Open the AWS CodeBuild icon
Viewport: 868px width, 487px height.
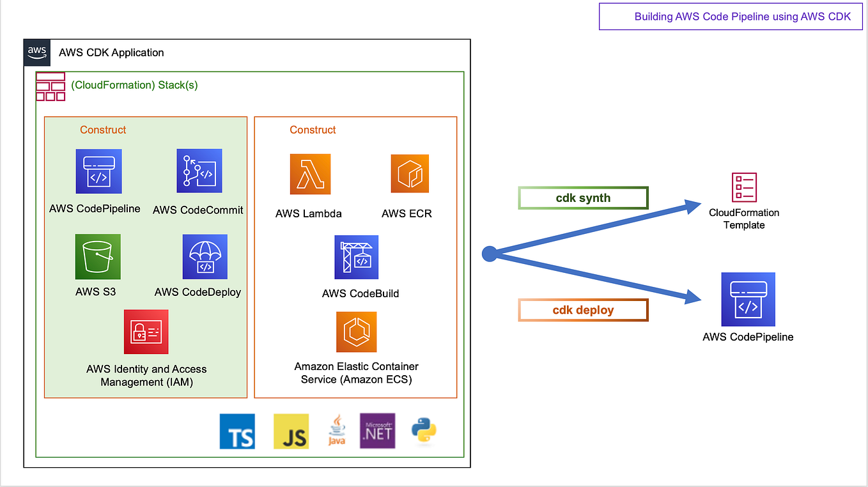pyautogui.click(x=356, y=258)
